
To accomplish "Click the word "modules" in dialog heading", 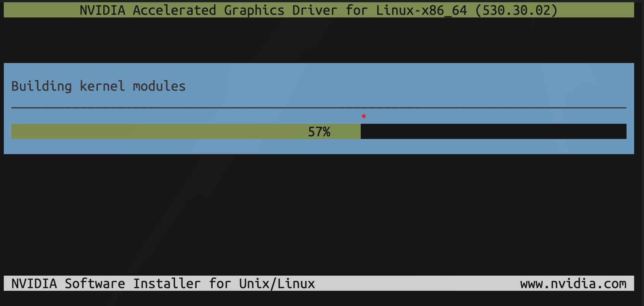I will [x=159, y=86].
